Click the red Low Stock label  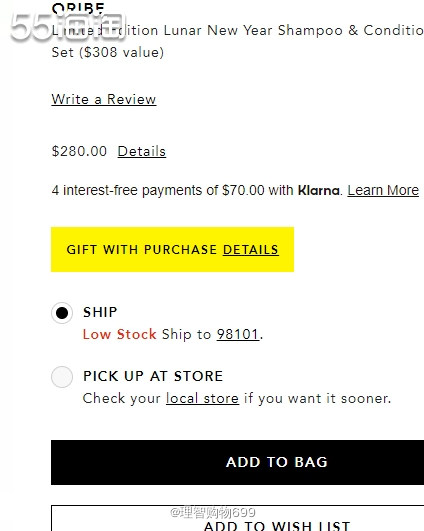[120, 334]
